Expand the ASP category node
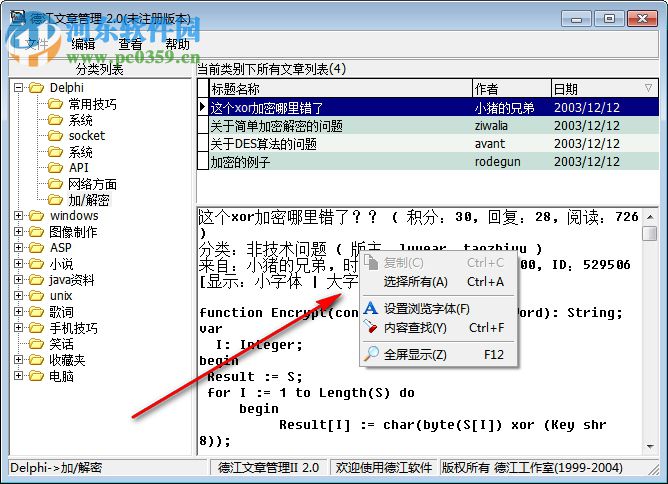Image resolution: width=668 pixels, height=484 pixels. pos(18,248)
